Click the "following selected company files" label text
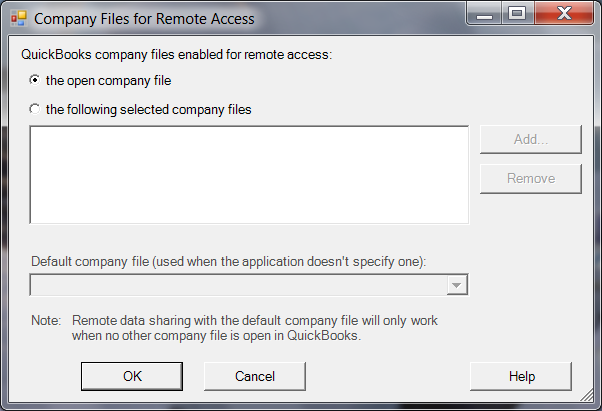 point(148,109)
